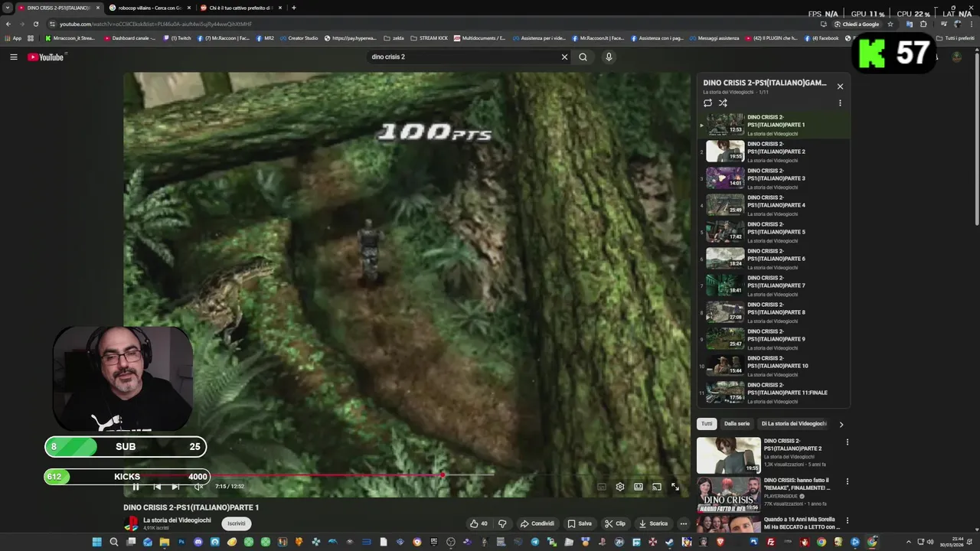Open recommended DINO CRISIS remake thumbnail

(729, 494)
